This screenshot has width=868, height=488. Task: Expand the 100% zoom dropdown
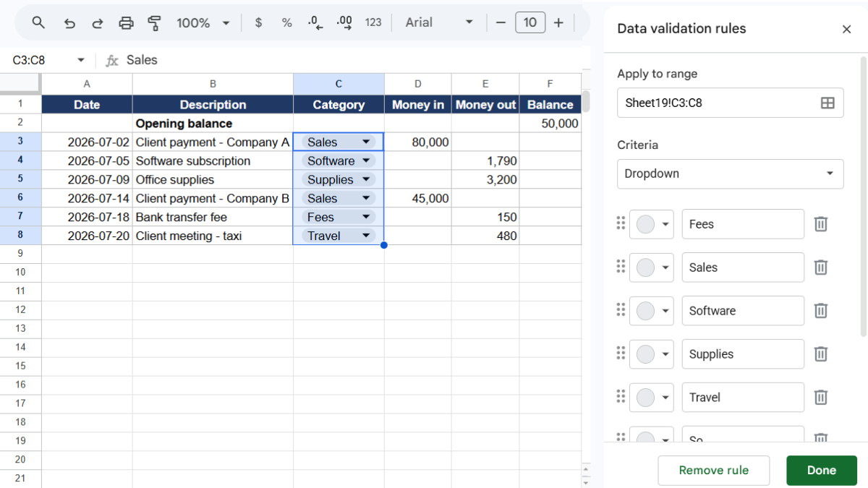pos(203,22)
